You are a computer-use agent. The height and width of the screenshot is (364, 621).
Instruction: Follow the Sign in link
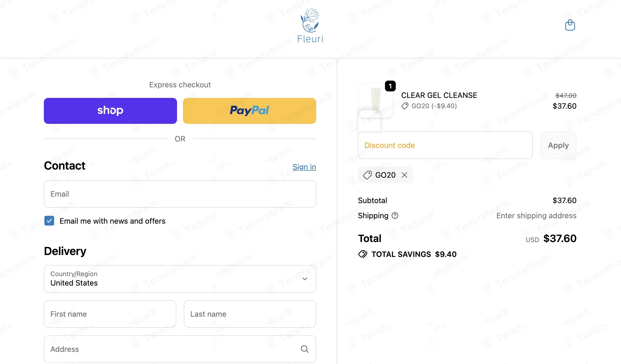pos(304,167)
